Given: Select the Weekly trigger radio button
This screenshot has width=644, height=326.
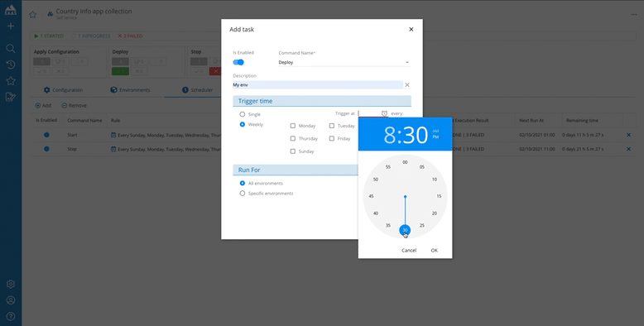Looking at the screenshot, I should (x=243, y=124).
